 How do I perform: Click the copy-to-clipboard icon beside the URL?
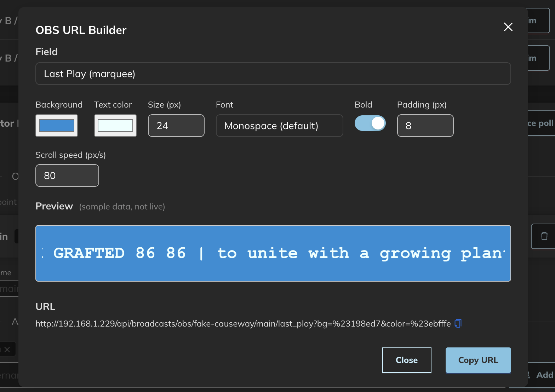457,323
